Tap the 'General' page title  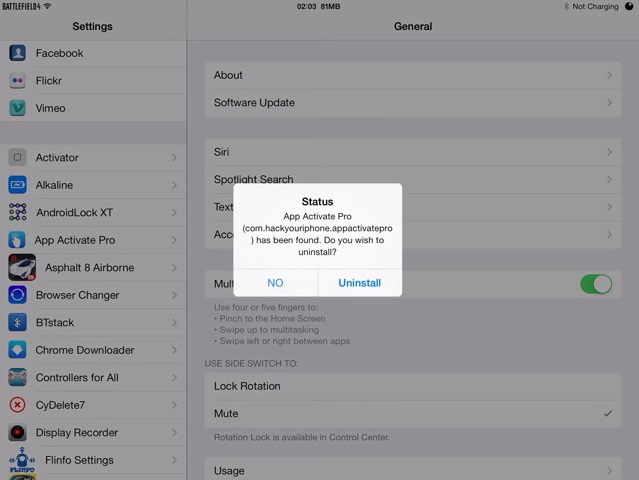point(413,26)
